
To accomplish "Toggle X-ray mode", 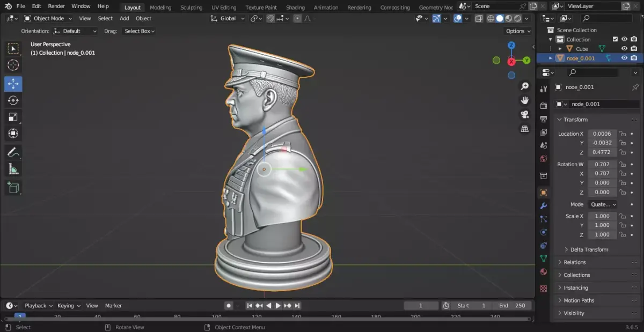I will (x=478, y=18).
